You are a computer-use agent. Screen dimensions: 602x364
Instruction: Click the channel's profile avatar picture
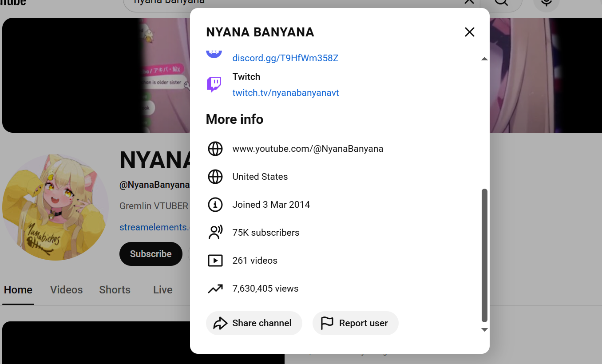click(55, 207)
